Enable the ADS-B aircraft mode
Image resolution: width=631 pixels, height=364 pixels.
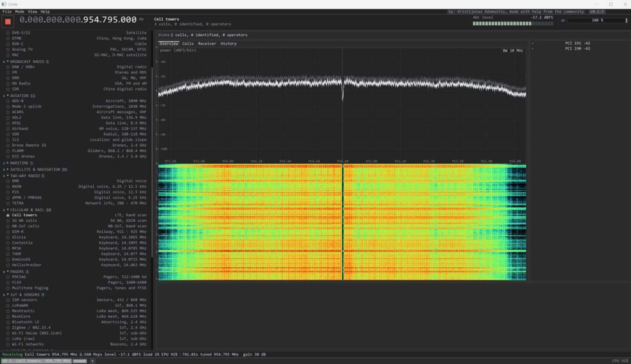click(x=76, y=101)
